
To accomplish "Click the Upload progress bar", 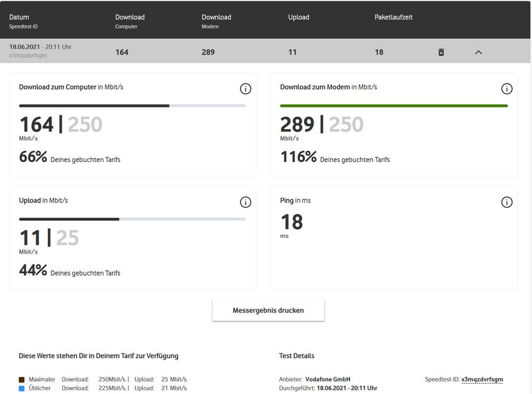I will (x=132, y=219).
